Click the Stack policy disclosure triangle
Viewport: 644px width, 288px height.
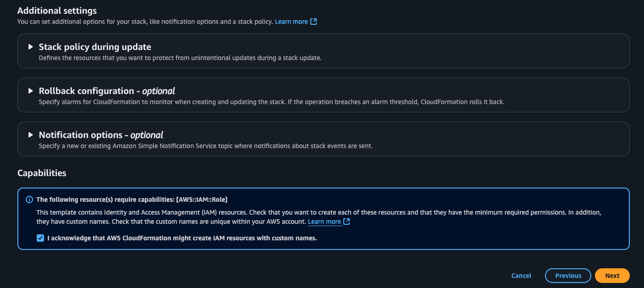point(31,47)
